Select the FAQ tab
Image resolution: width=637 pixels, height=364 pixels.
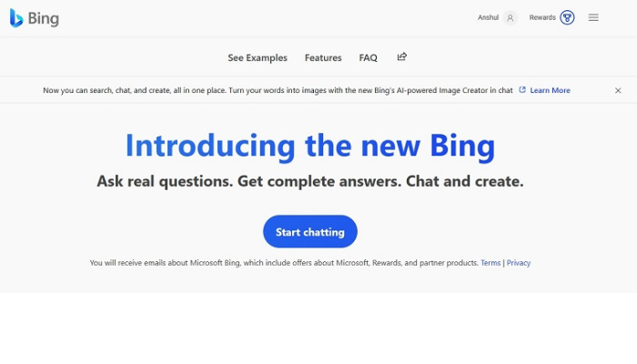coord(368,57)
